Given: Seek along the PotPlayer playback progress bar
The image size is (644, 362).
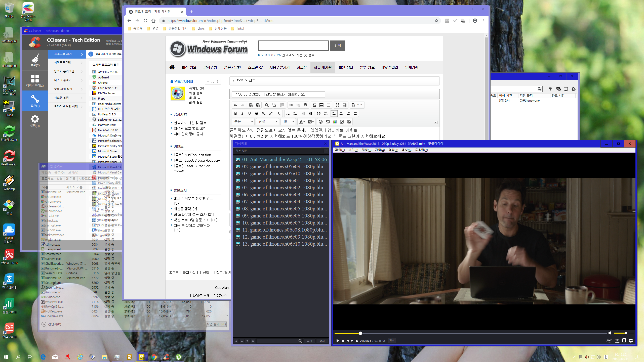Looking at the screenshot, I should point(470,333).
